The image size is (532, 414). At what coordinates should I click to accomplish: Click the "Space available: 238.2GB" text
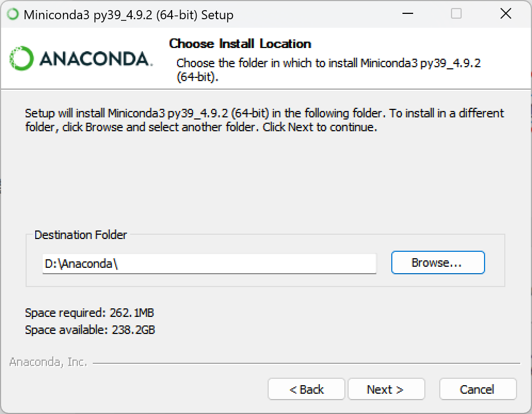(x=90, y=330)
